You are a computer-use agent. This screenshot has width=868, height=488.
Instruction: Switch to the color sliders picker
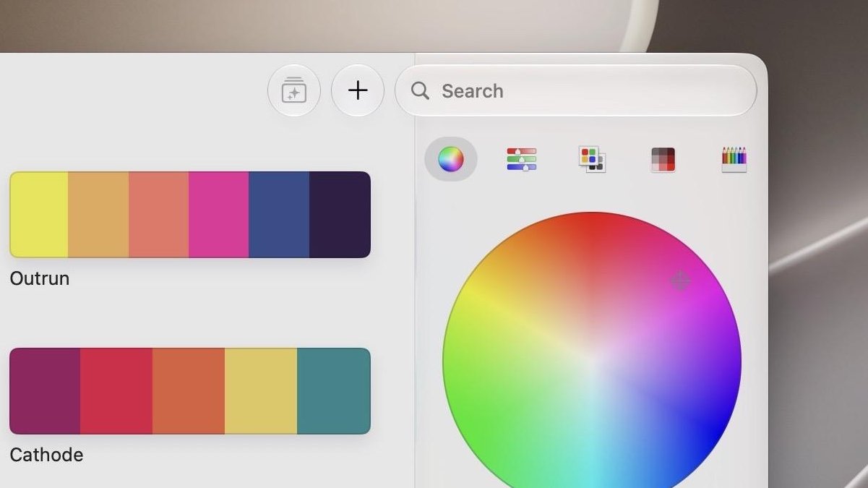pyautogui.click(x=521, y=159)
